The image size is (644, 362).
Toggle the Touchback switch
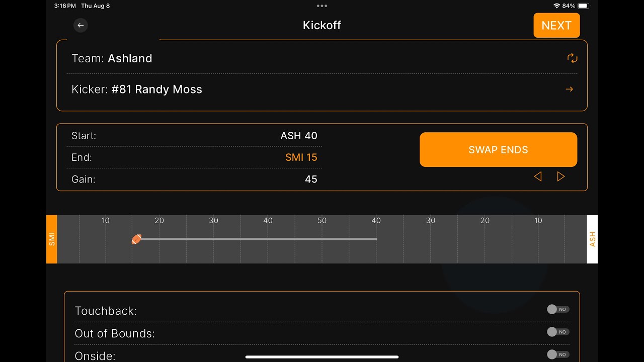pyautogui.click(x=557, y=310)
